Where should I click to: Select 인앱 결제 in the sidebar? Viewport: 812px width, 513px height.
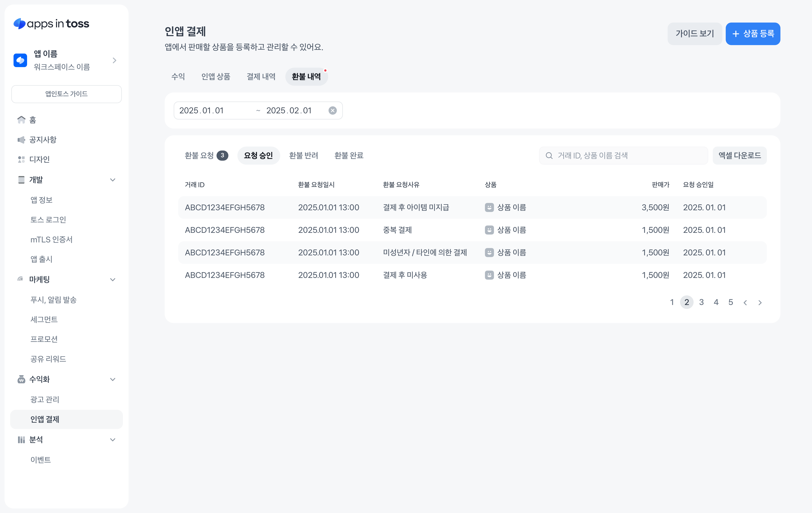click(x=66, y=419)
